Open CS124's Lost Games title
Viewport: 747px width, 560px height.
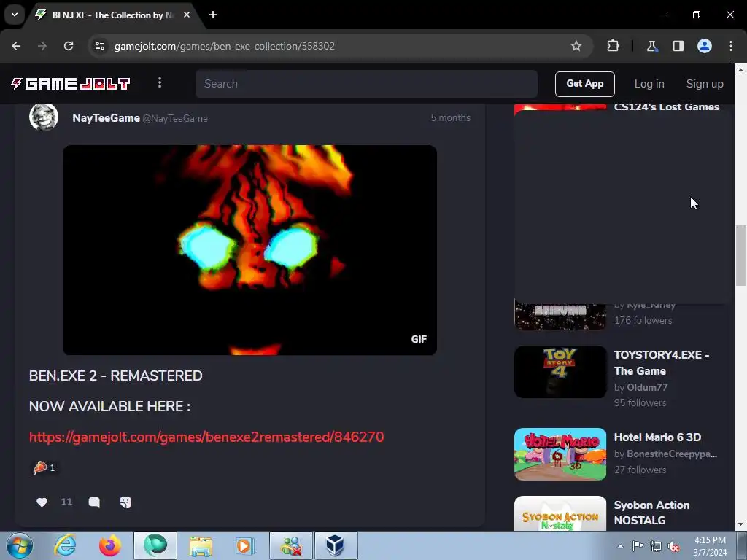(667, 107)
